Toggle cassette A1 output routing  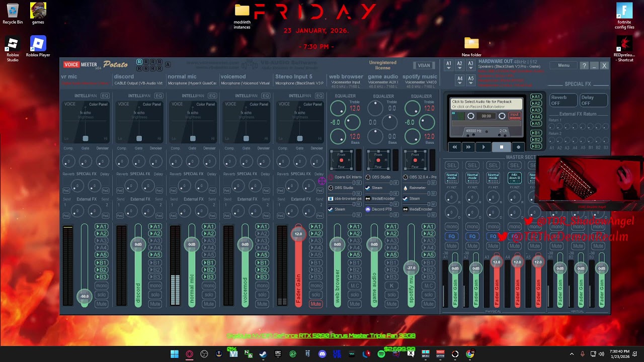[536, 97]
